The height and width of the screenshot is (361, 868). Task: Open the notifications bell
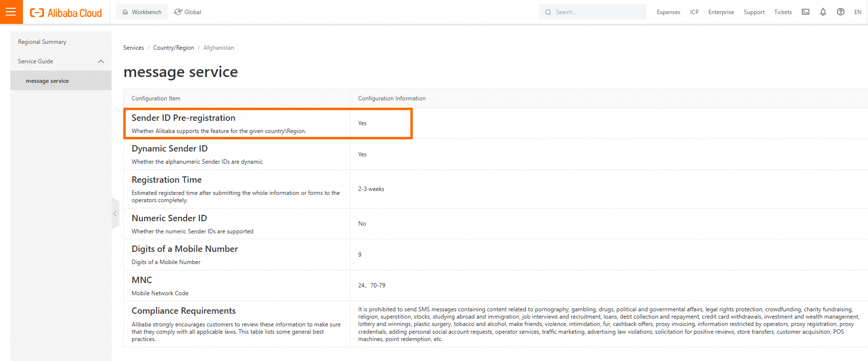tap(823, 12)
